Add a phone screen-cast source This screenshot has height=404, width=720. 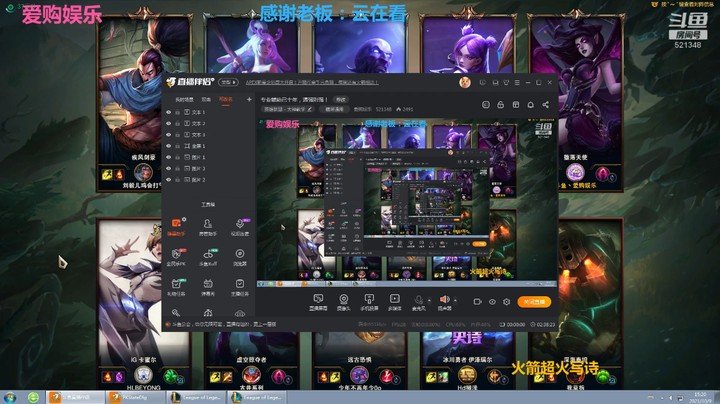pos(369,302)
